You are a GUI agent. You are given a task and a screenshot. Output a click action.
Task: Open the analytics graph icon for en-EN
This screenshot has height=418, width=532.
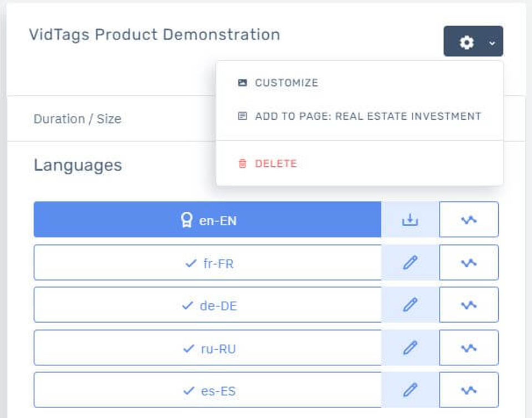tap(469, 220)
